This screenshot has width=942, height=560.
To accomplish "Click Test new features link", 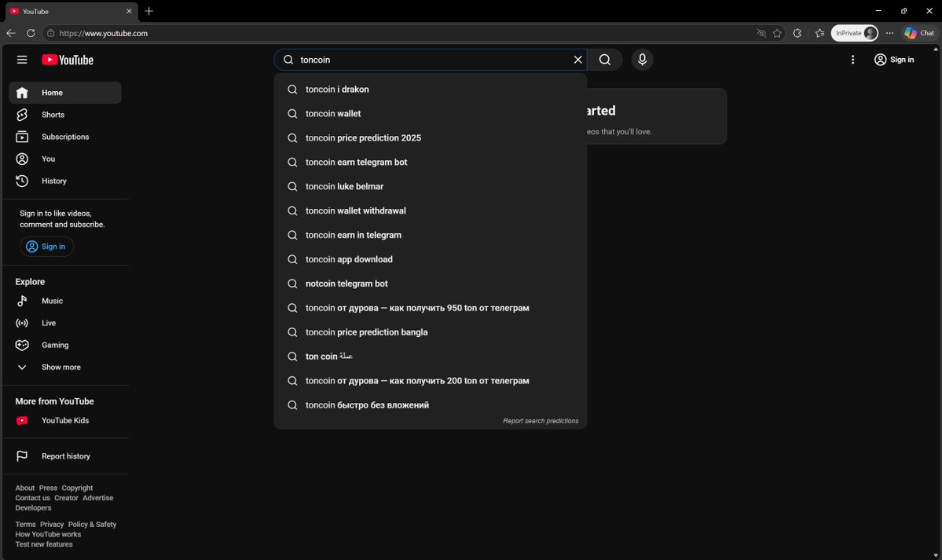I will pyautogui.click(x=44, y=544).
